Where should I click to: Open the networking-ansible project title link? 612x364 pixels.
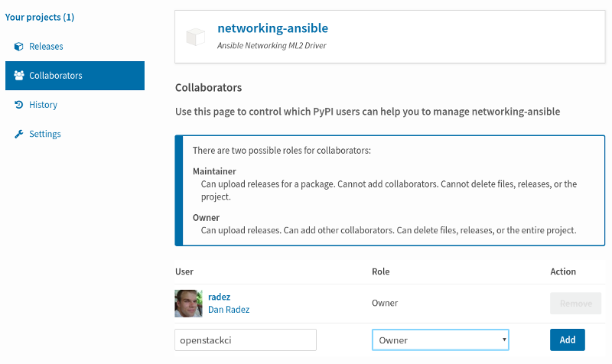[272, 28]
